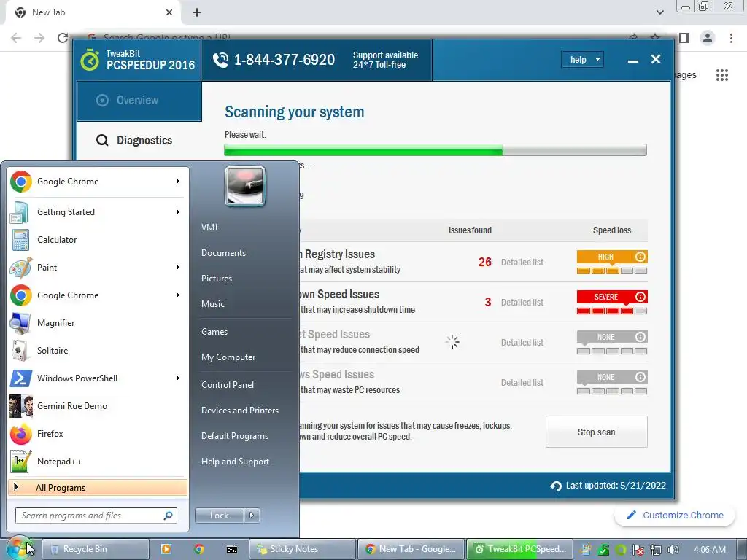Expand All Programs list
Viewport: 747px width, 560px height.
[x=98, y=487]
